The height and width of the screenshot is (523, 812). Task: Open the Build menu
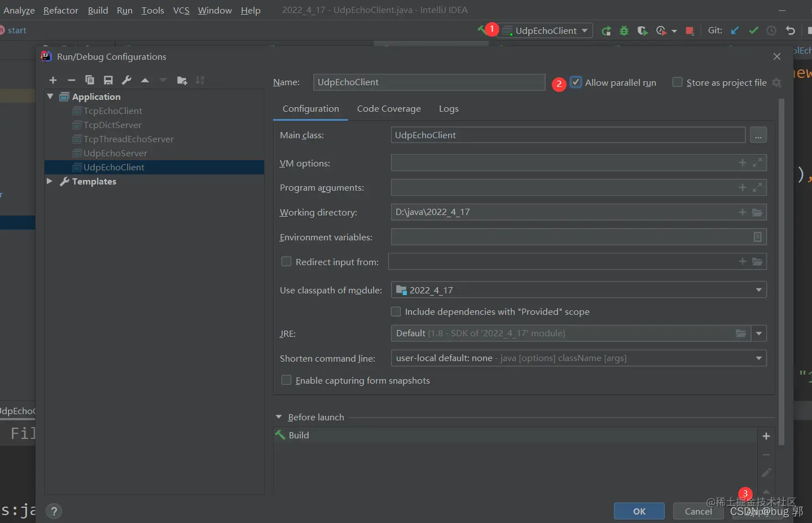(98, 10)
